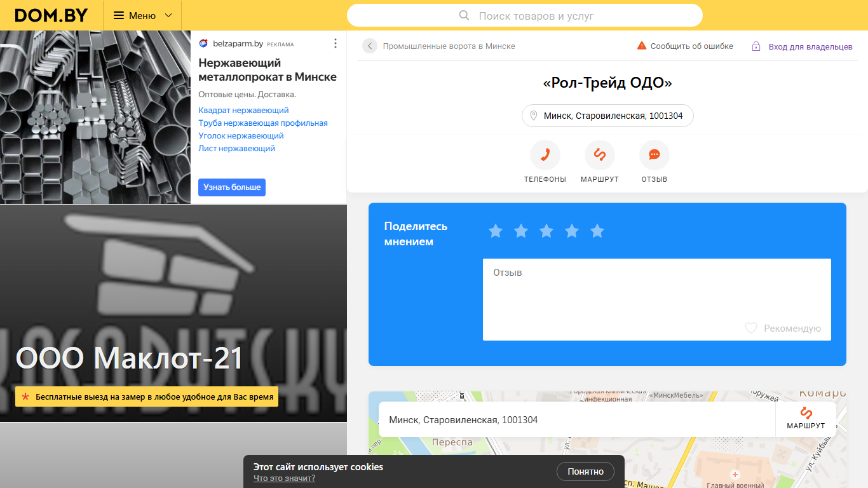Click the Телефоны phone icon
868x488 pixels.
pos(545,155)
